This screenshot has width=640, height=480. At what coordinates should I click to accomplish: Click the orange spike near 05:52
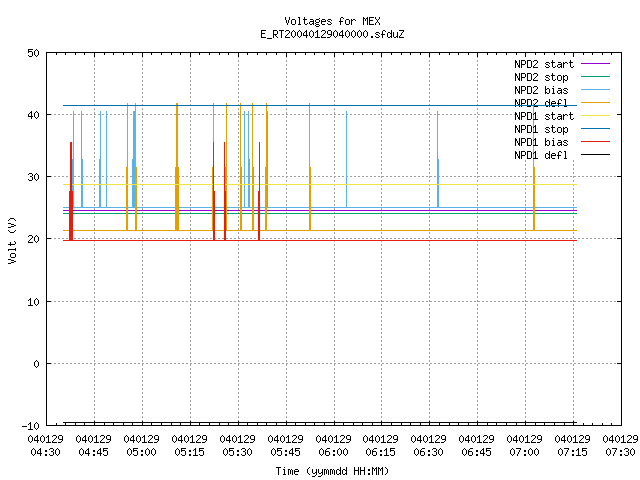point(310,167)
